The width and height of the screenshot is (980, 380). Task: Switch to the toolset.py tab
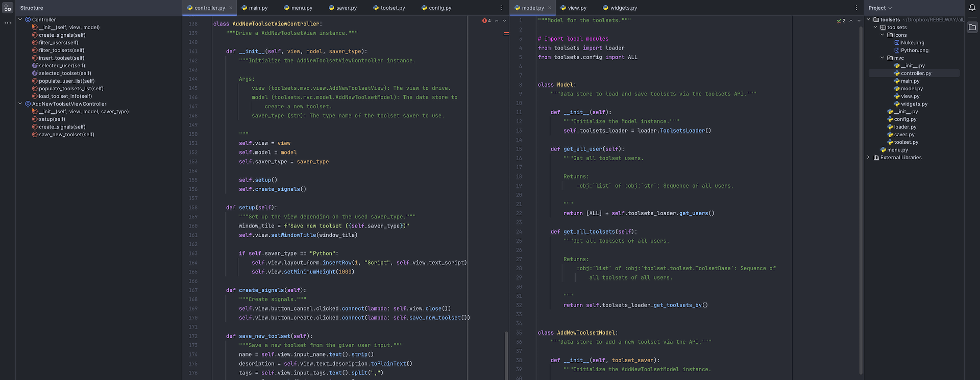pos(389,8)
